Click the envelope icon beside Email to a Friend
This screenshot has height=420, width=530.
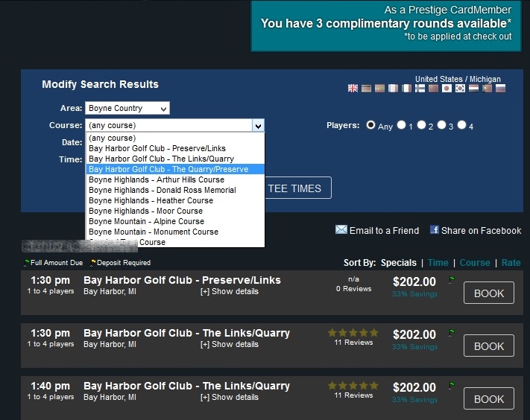pyautogui.click(x=341, y=230)
